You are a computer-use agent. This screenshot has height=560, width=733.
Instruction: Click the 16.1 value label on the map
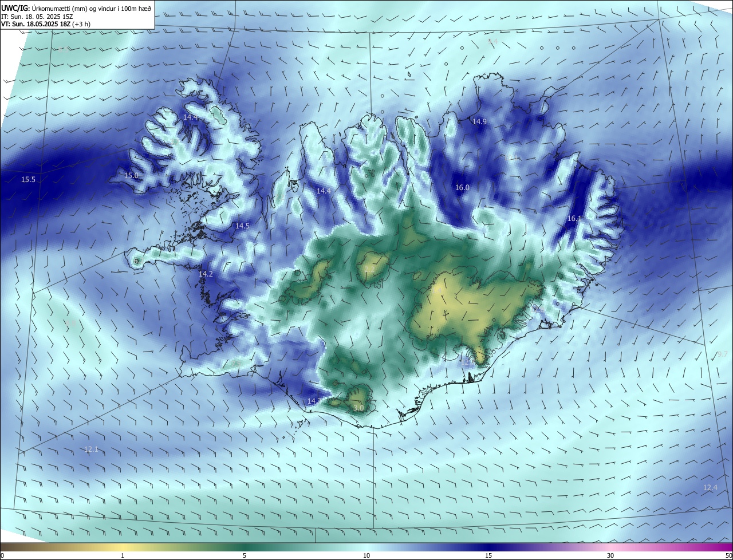574,219
